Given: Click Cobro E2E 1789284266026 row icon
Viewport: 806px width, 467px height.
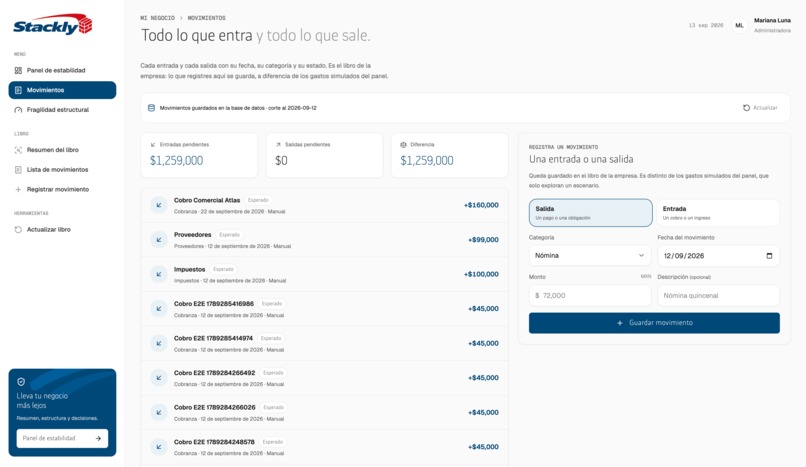Looking at the screenshot, I should click(x=159, y=412).
